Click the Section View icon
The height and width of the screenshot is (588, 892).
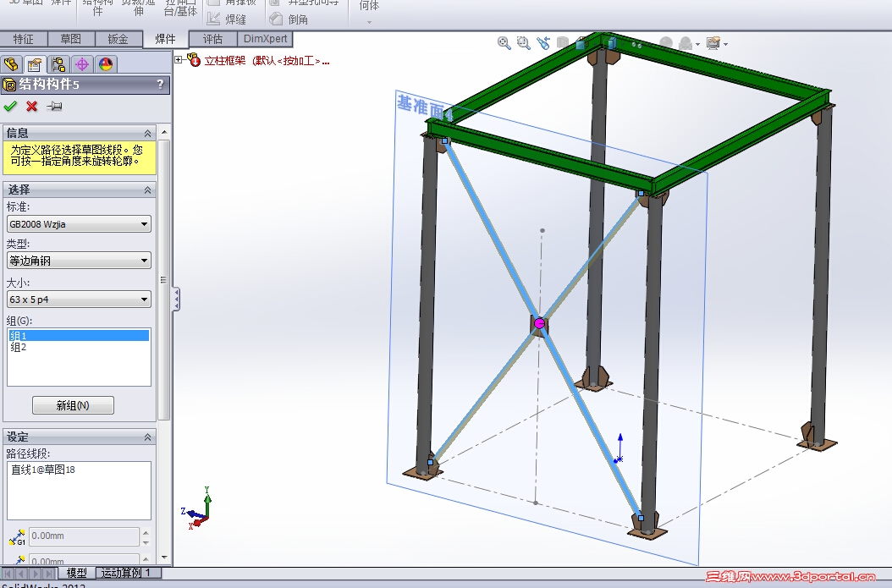563,43
